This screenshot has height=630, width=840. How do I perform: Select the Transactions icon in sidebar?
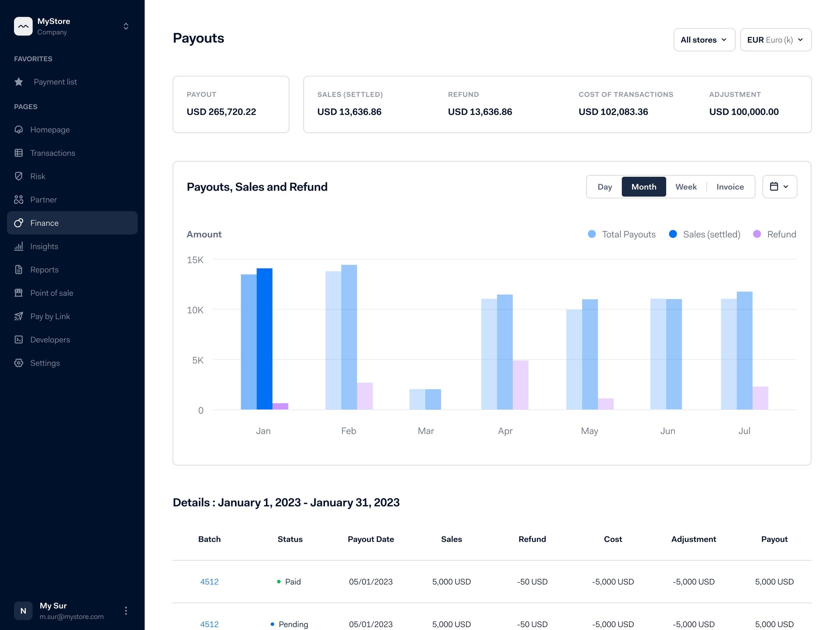pos(19,153)
